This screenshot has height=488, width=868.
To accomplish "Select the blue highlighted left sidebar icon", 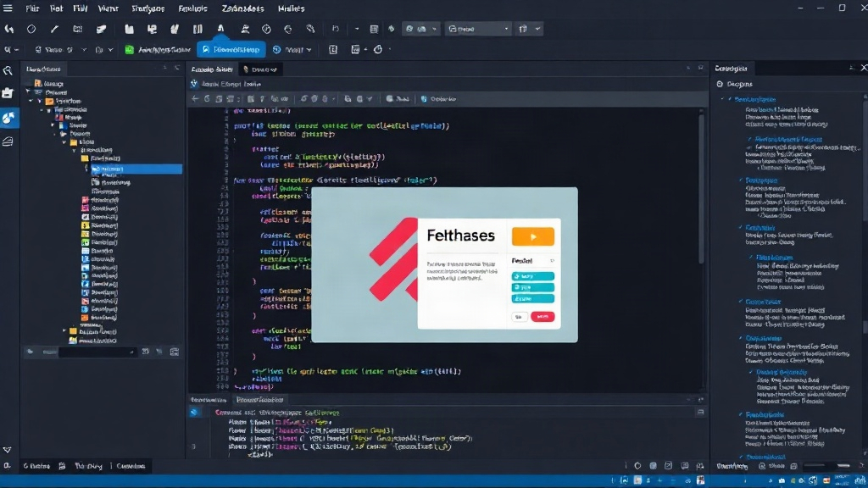I will [x=8, y=117].
